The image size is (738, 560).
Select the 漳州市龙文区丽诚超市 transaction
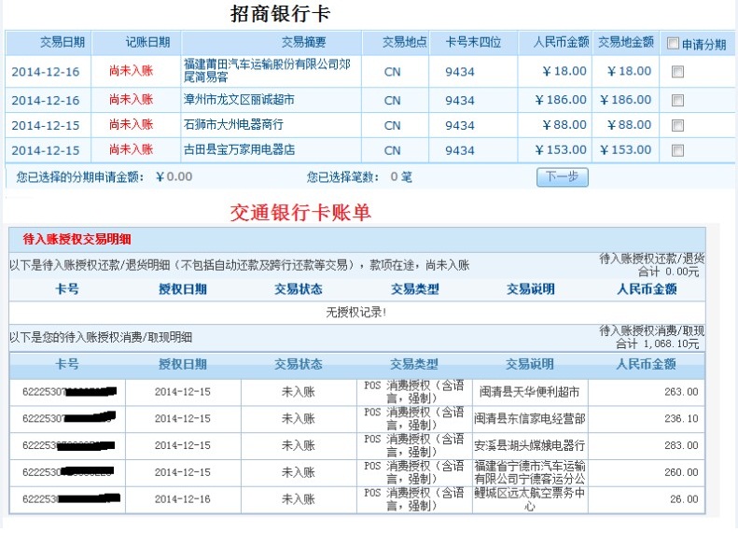point(239,100)
